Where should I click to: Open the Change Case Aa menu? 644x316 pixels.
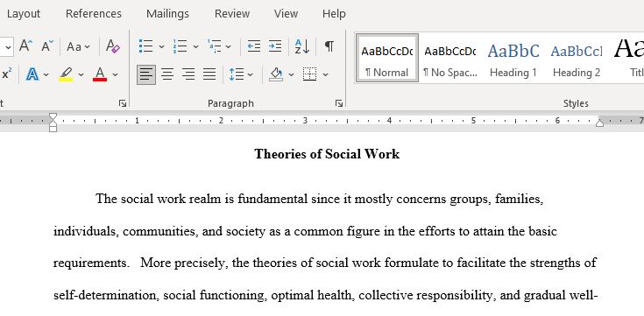pos(78,46)
